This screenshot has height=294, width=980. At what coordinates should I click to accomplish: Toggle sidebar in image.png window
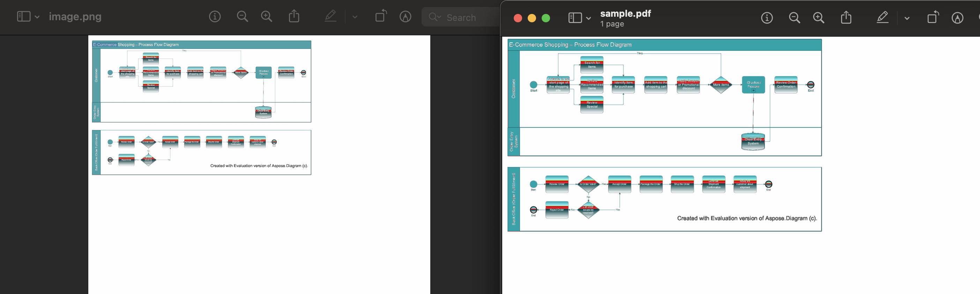point(24,17)
